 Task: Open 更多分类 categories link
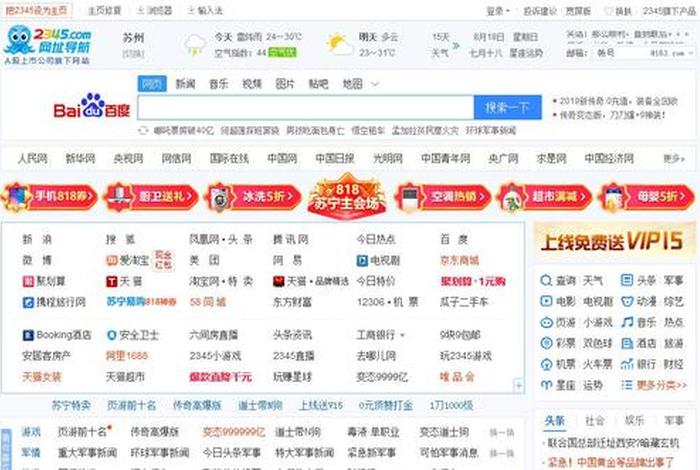661,385
